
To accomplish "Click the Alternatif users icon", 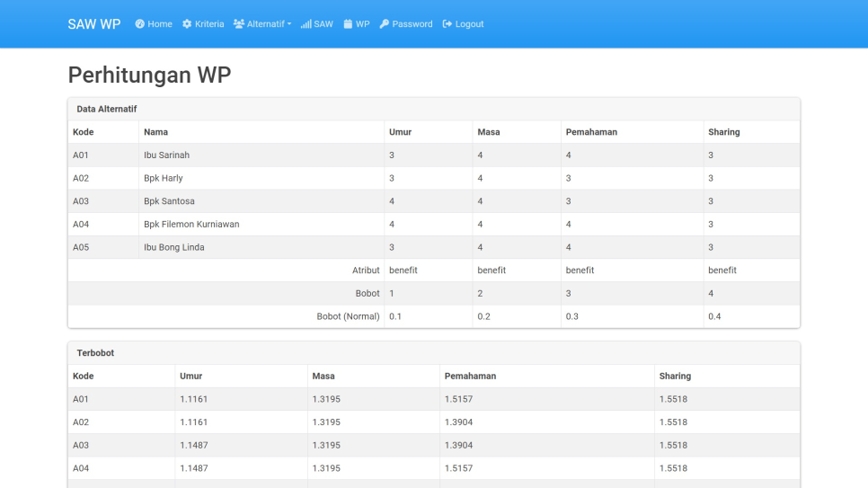I will (239, 24).
